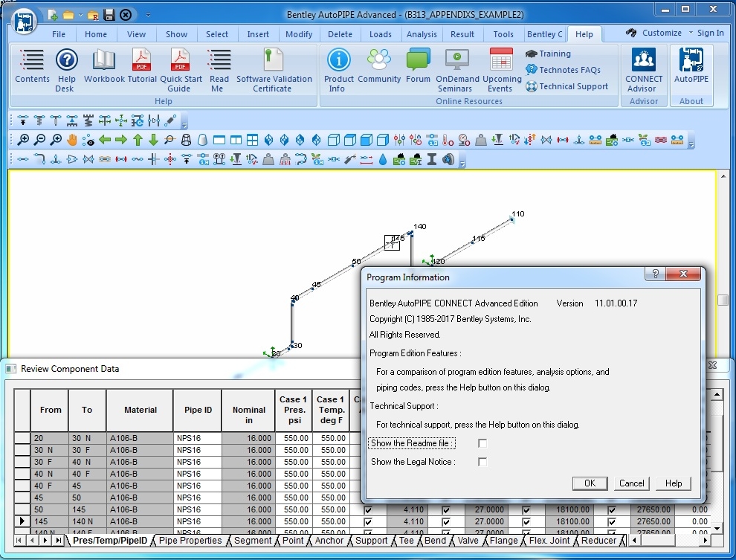This screenshot has width=736, height=560.
Task: Switch to the Flex. Joint sheet tab
Action: [x=549, y=541]
